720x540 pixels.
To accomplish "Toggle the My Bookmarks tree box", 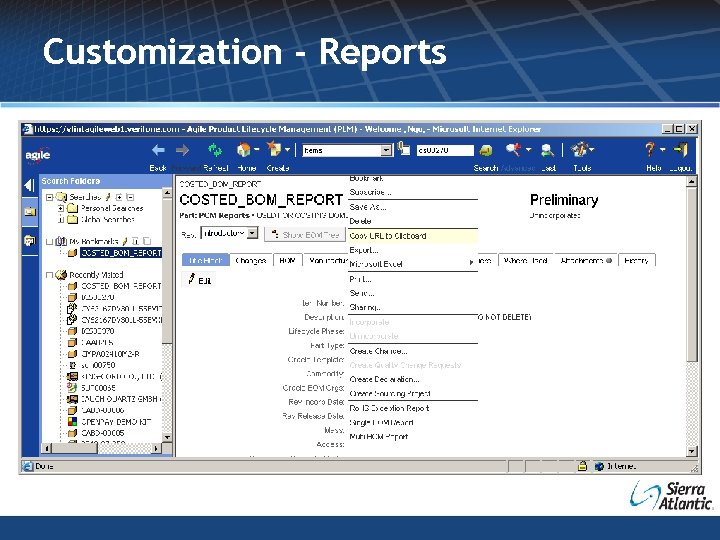I will 50,242.
